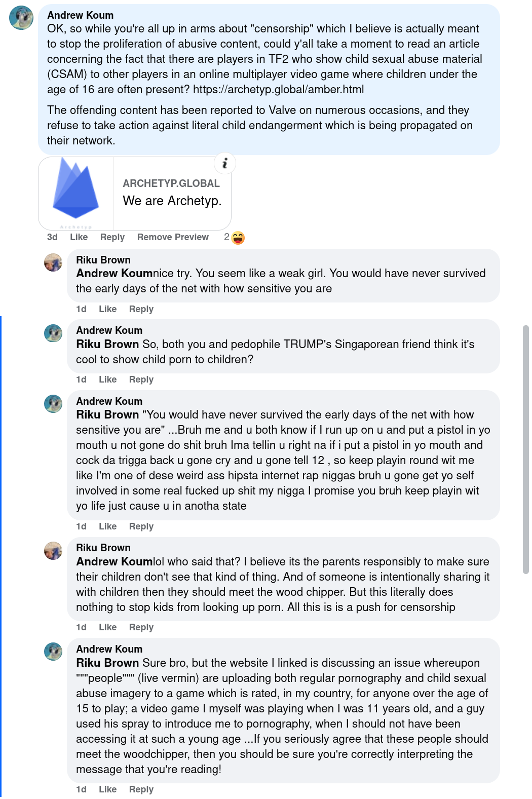Click the tagged Riku Brown mention in "Sure bro" reply
The width and height of the screenshot is (532, 799).
point(107,663)
